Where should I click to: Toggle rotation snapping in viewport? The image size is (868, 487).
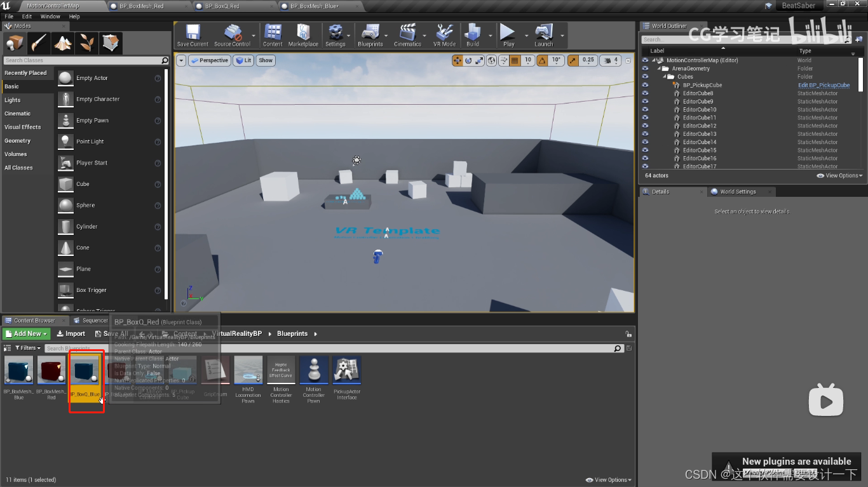(542, 60)
